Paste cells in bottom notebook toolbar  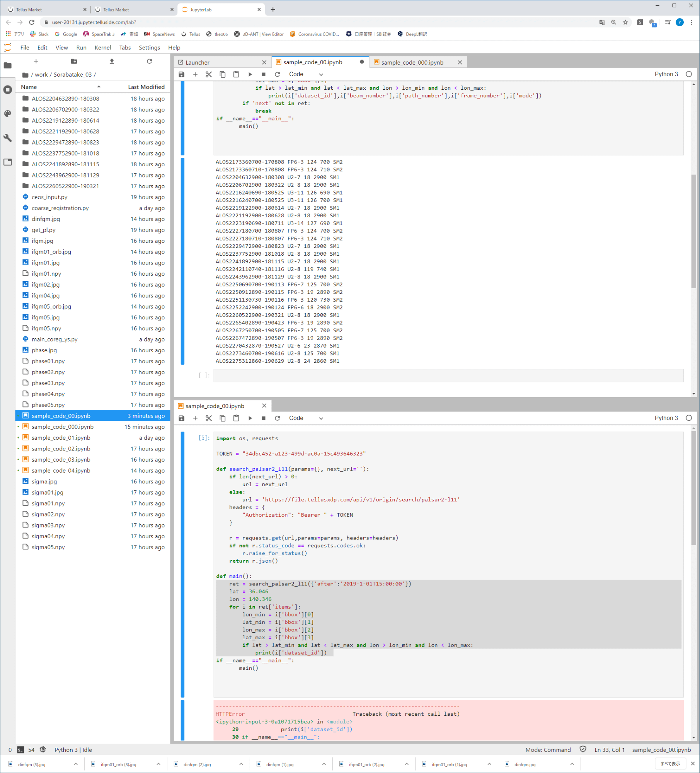(236, 418)
